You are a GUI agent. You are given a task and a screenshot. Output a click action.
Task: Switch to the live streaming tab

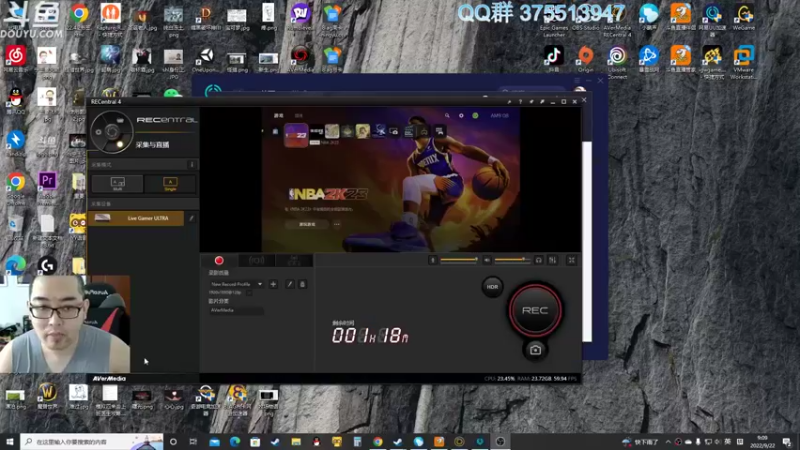click(257, 261)
